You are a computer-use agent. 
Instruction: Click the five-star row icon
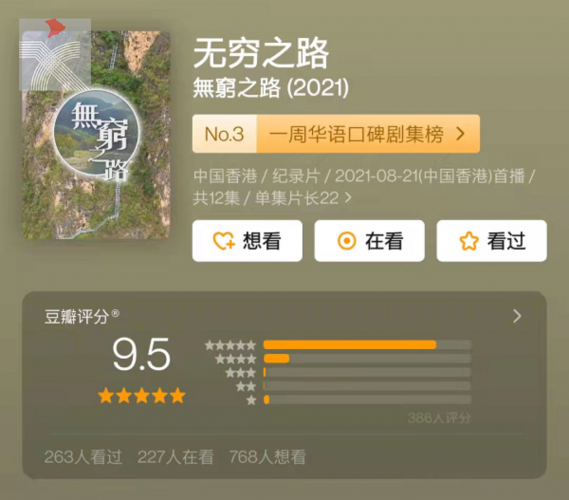(x=230, y=345)
